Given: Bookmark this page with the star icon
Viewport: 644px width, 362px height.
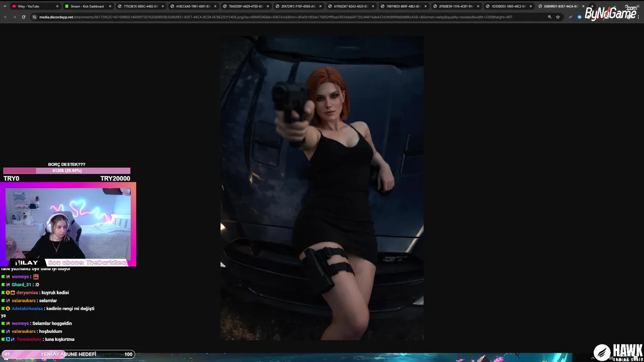Looking at the screenshot, I should click(557, 17).
